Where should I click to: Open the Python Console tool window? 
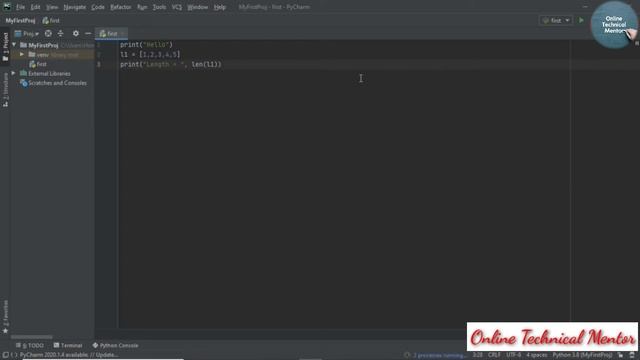115,345
